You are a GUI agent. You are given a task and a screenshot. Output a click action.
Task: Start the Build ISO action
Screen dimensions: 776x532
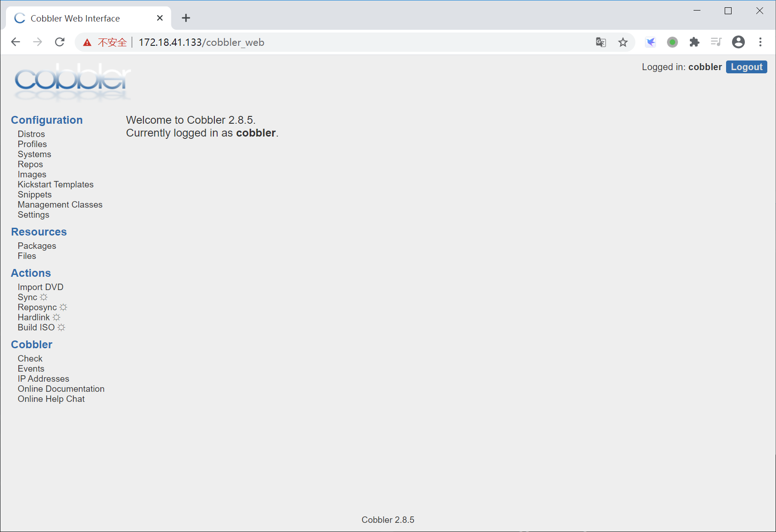pyautogui.click(x=36, y=328)
